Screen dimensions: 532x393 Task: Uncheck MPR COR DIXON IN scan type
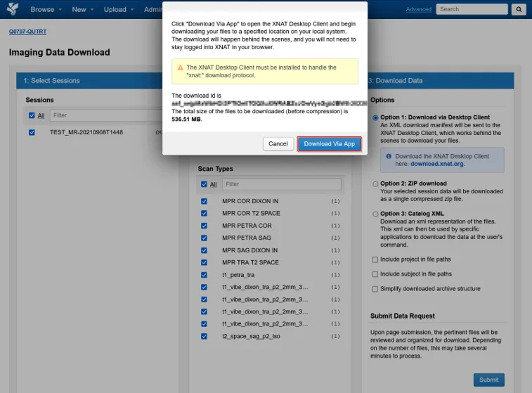pyautogui.click(x=204, y=201)
